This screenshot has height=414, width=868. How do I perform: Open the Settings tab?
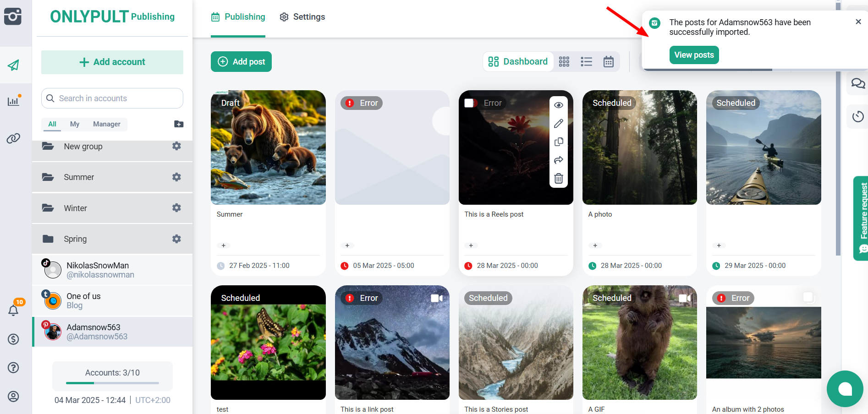click(x=302, y=17)
